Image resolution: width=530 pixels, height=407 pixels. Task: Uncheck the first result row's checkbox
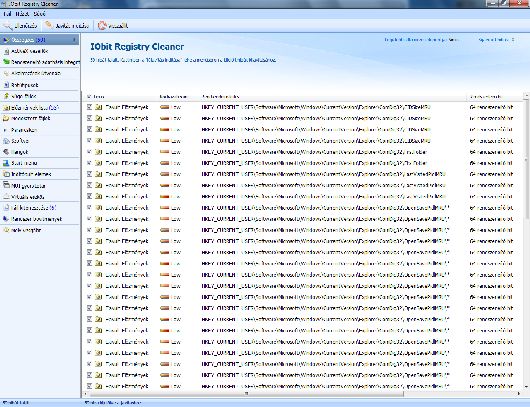pos(89,107)
